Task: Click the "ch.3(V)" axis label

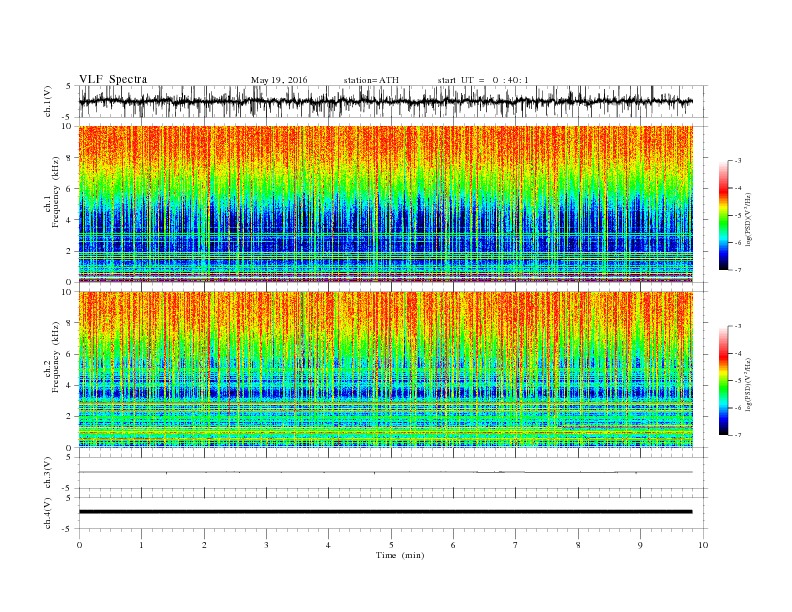Action: point(48,473)
